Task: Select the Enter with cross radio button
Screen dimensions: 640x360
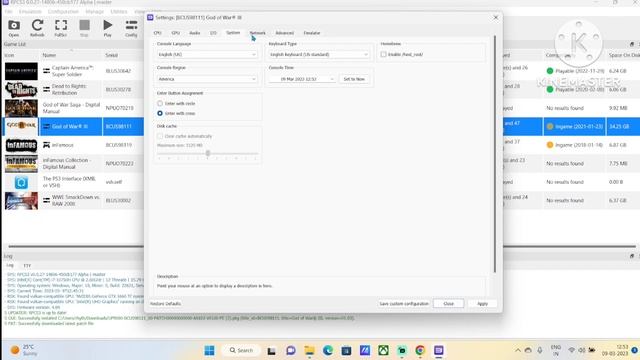Action: point(160,113)
